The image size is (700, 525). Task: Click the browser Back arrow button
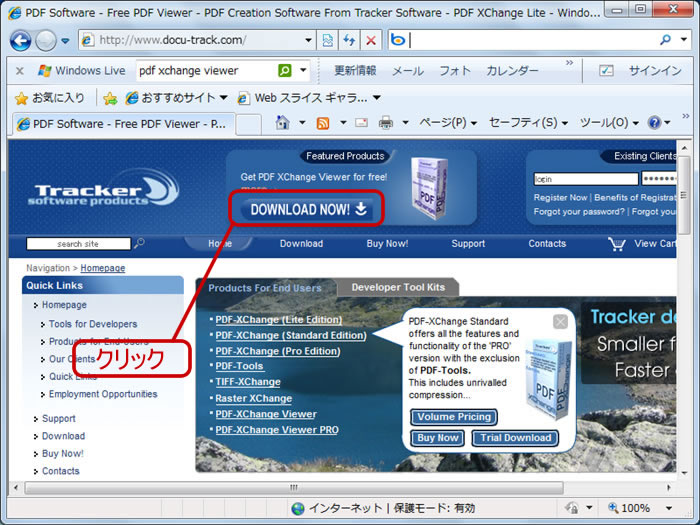coord(21,41)
